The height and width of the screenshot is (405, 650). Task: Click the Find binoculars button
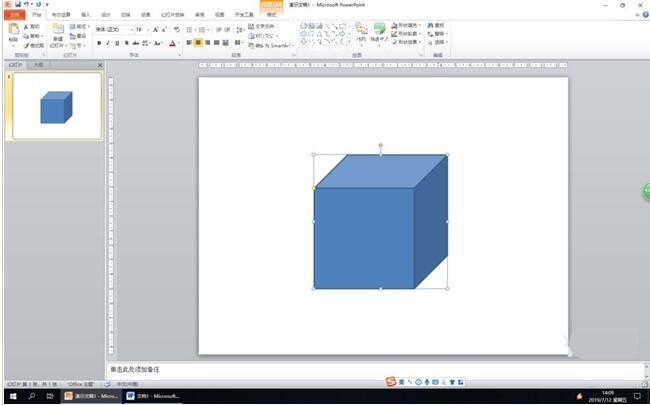point(436,26)
